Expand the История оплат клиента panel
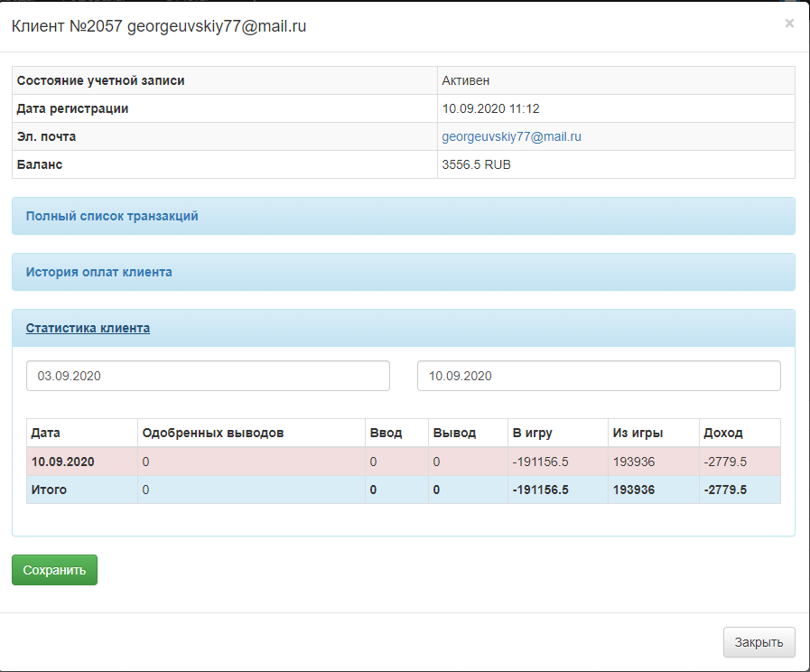Screen dimensions: 810x672 click(x=98, y=272)
